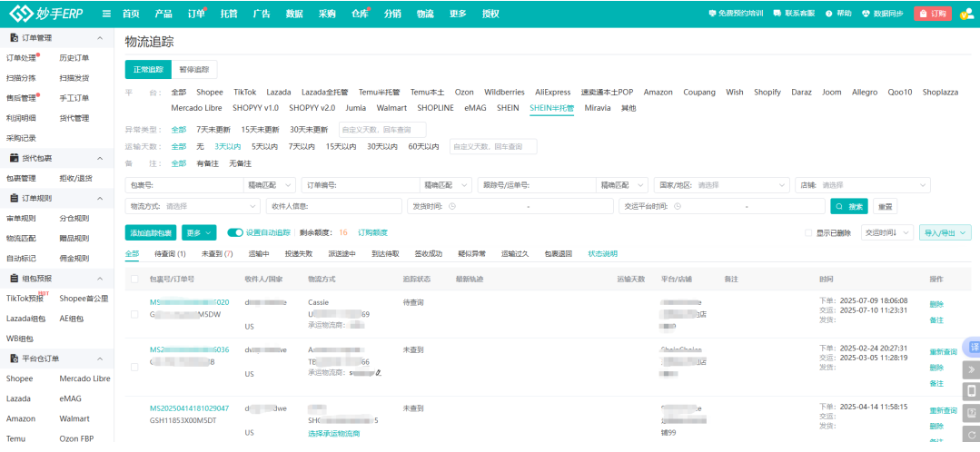Click the 平台仓订单 section icon
The image size is (980, 452).
tap(15, 359)
